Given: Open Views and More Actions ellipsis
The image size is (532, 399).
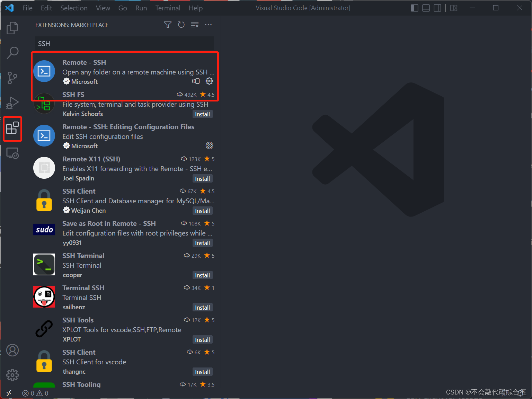Looking at the screenshot, I should pos(208,25).
